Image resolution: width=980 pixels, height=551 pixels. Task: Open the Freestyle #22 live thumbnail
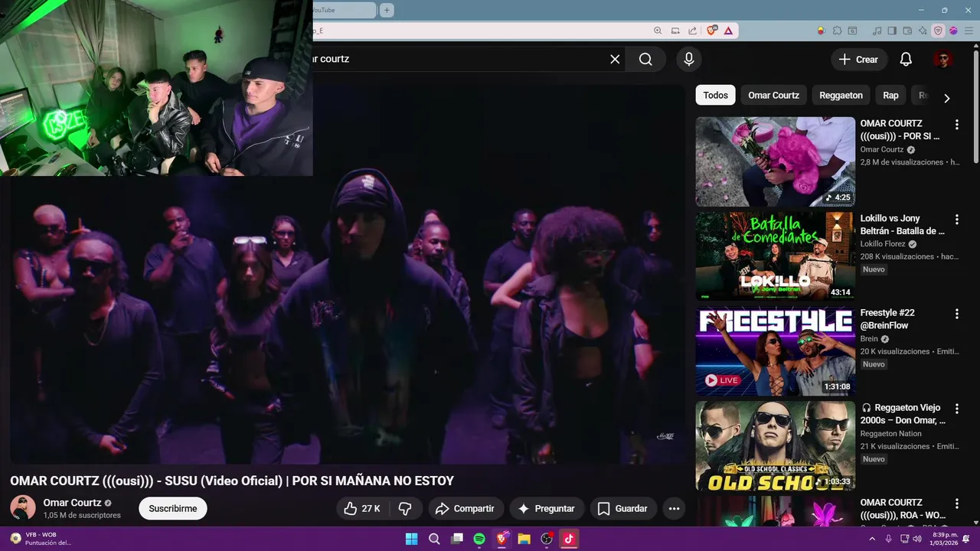(x=775, y=351)
